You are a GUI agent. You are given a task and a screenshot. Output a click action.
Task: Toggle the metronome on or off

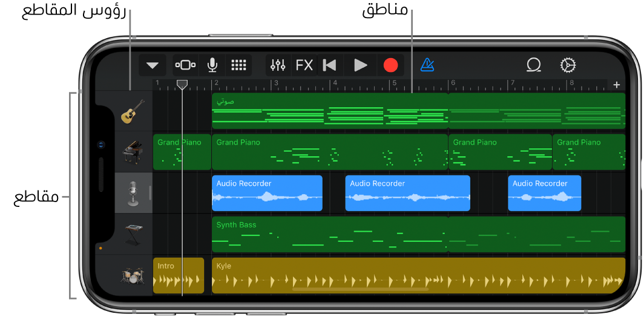[x=427, y=65]
